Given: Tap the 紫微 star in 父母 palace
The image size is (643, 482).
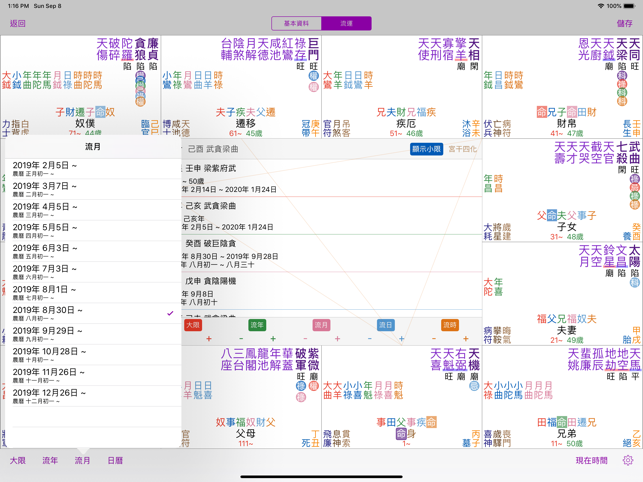Looking at the screenshot, I should (314, 359).
